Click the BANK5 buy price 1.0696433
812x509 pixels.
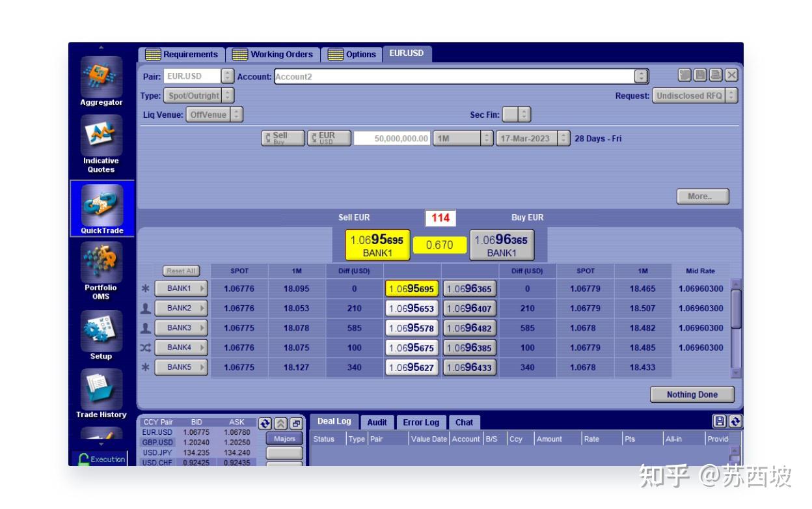click(x=470, y=367)
